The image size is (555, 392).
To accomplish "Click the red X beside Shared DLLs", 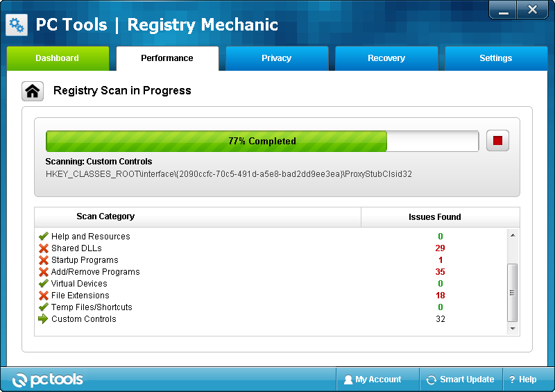I will (44, 248).
